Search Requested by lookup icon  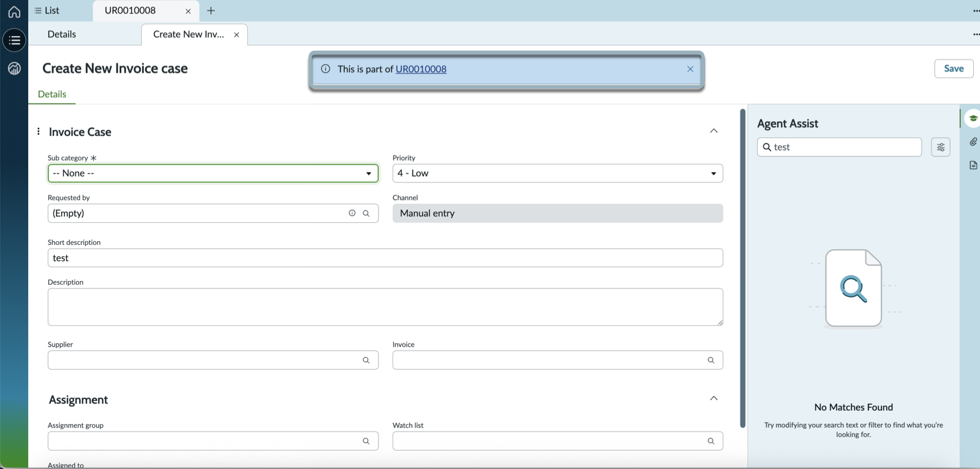tap(366, 213)
